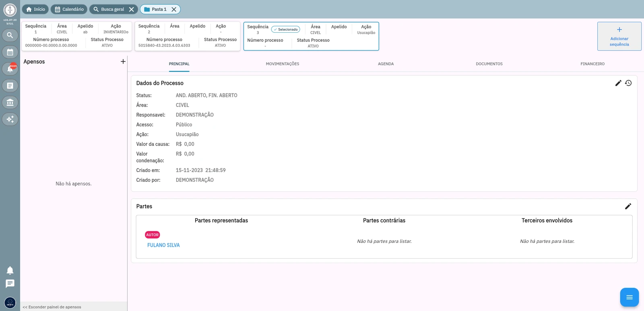Viewport: 644px width, 311px height.
Task: Open the sparkle AI sidebar icon
Action: tap(10, 119)
